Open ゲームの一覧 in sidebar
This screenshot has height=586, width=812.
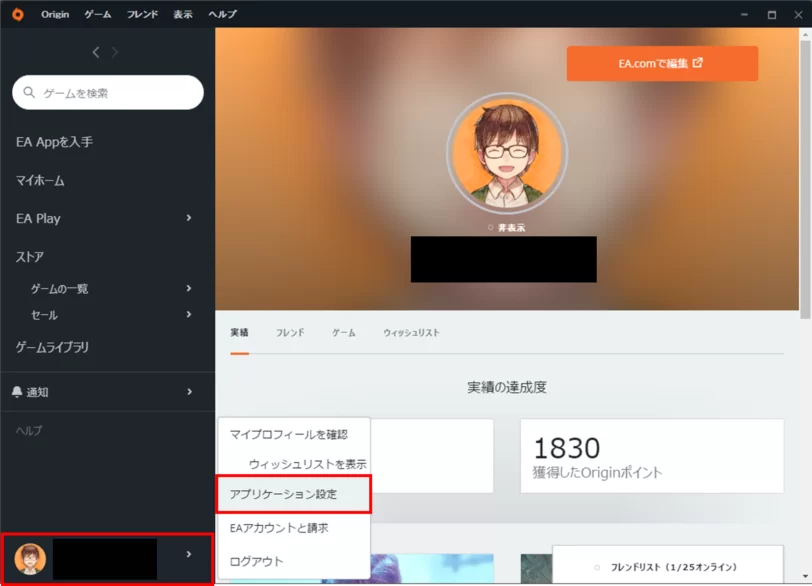click(59, 289)
